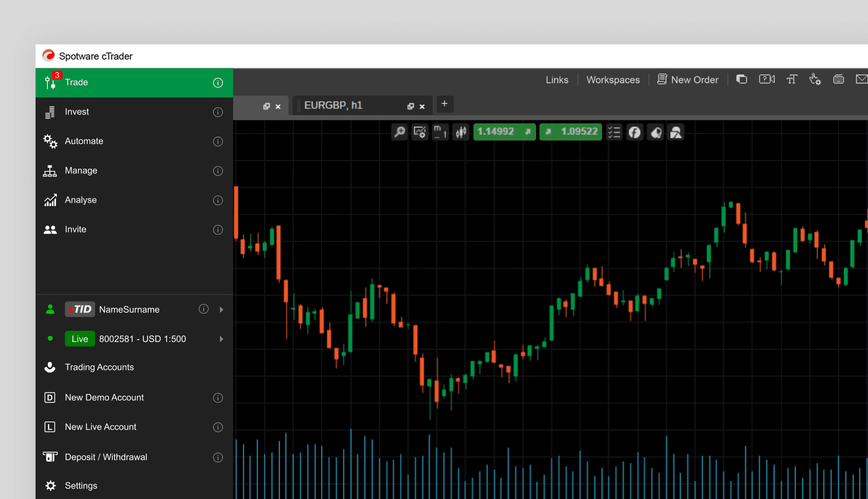Screen dimensions: 868x499
Task: Open the Analyse section
Action: point(134,200)
